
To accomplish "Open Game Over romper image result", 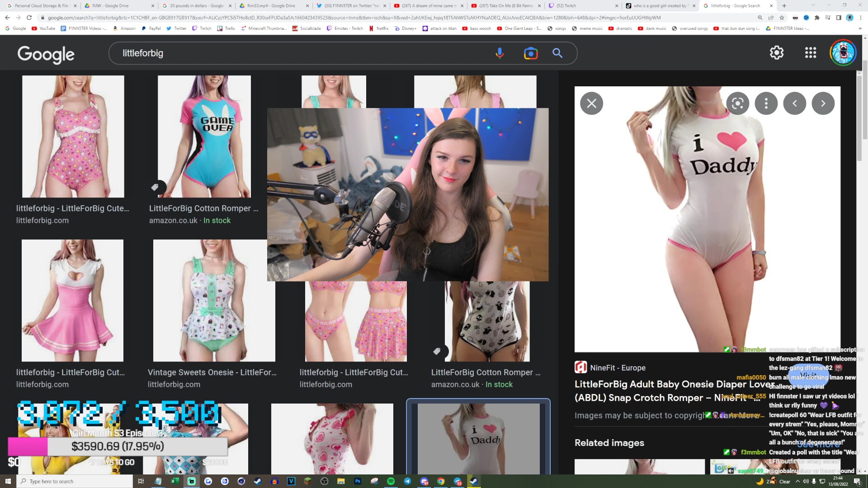I will (204, 136).
